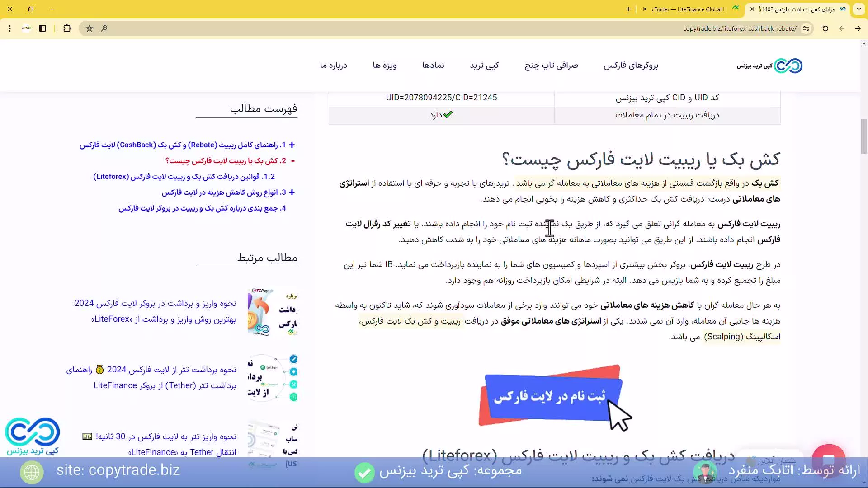This screenshot has width=868, height=488.
Task: Expand TOC item 1 plus sign
Action: click(x=292, y=145)
